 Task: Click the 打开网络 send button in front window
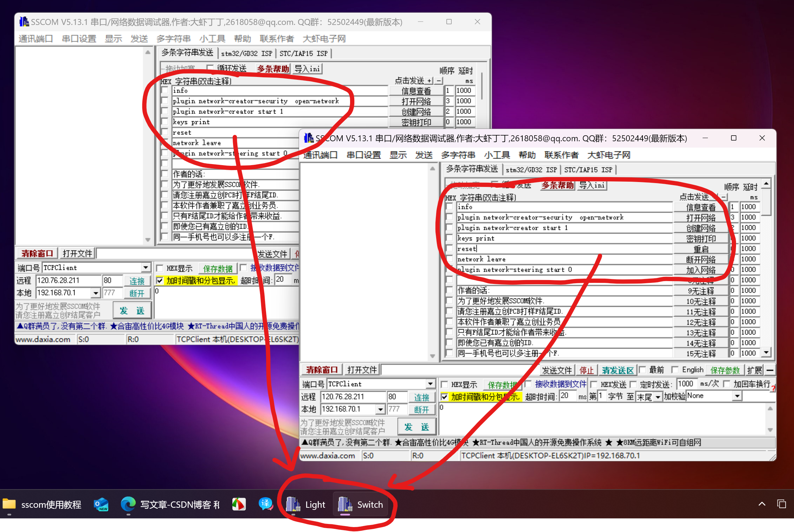pyautogui.click(x=701, y=218)
